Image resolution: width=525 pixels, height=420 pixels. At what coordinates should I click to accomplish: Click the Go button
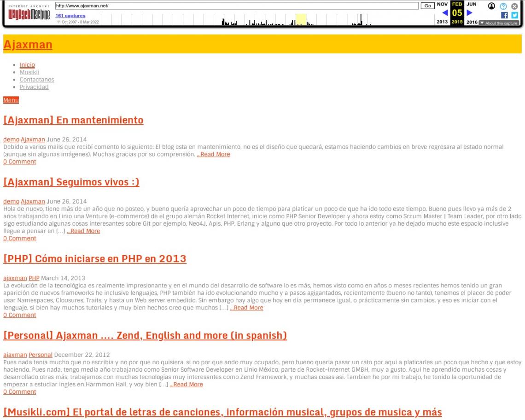point(427,6)
